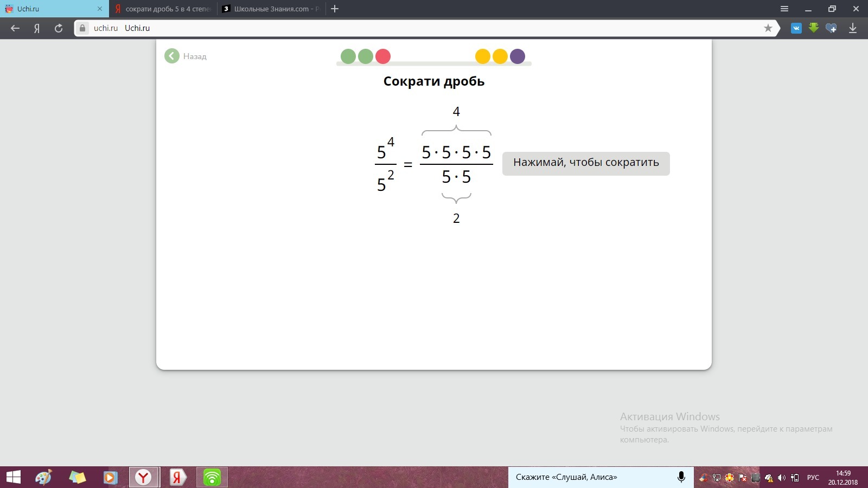The height and width of the screenshot is (488, 868).
Task: Select the red progress dot
Action: [x=383, y=56]
